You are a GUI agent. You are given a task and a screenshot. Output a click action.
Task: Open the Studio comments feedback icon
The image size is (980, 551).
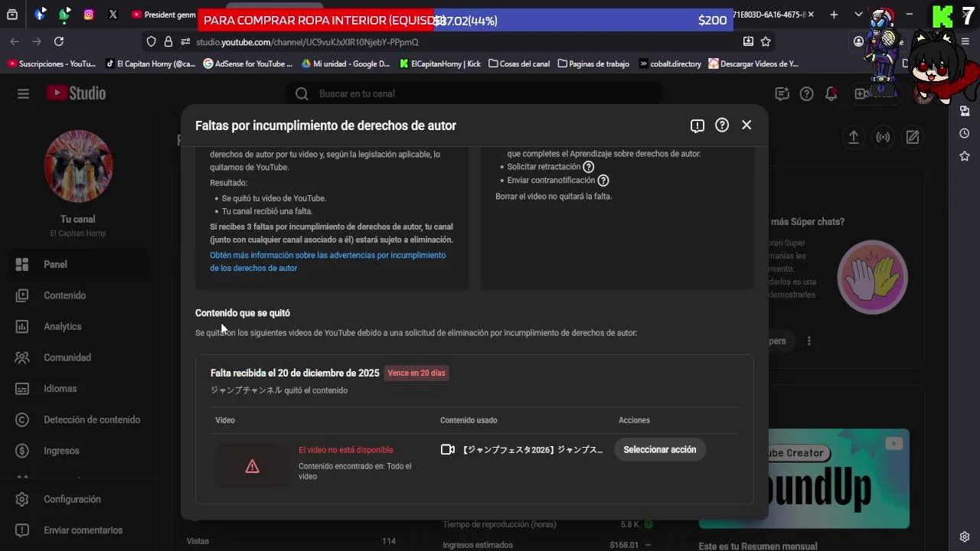[782, 93]
